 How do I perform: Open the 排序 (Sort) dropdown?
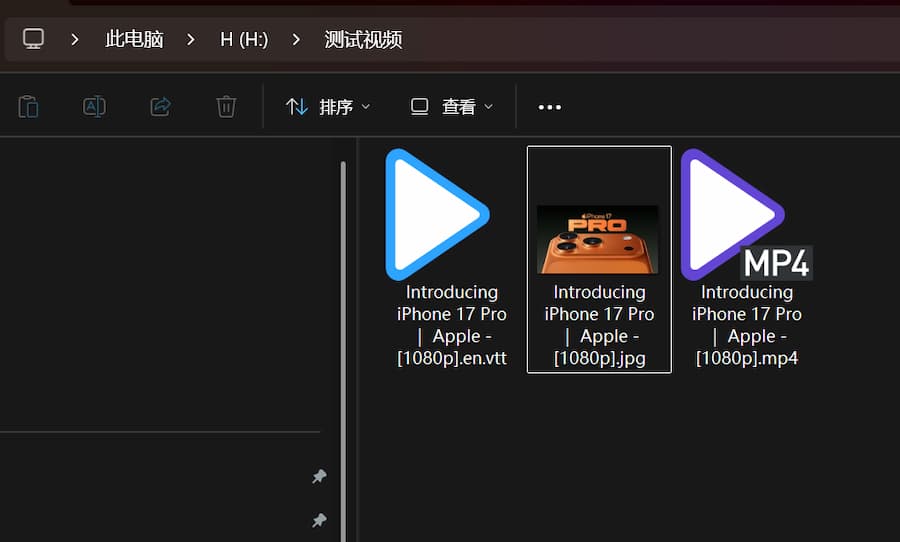click(x=328, y=107)
